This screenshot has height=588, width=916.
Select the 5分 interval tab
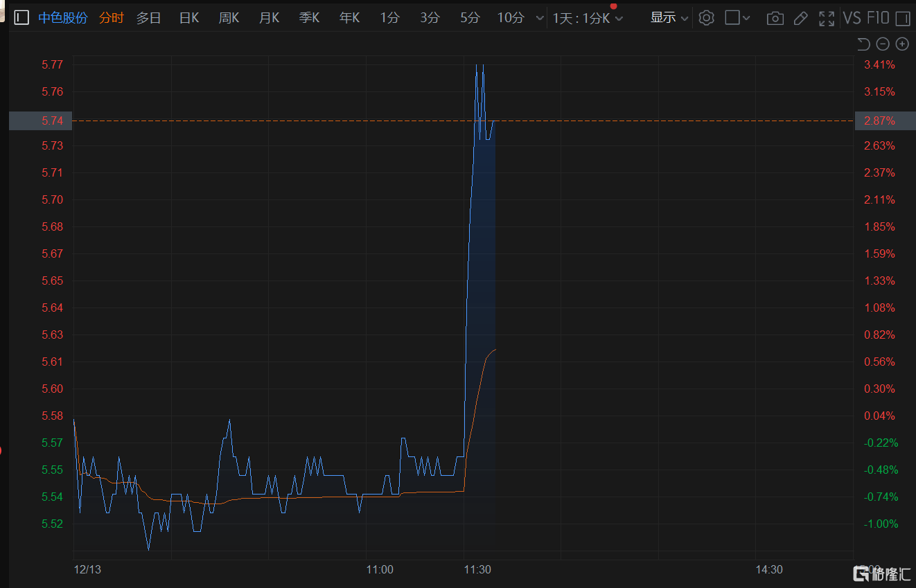[x=470, y=18]
